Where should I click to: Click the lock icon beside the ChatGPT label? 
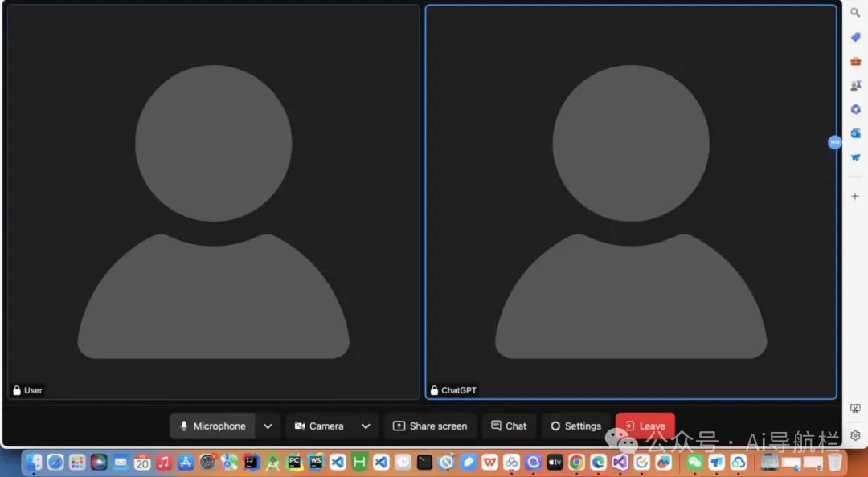(434, 390)
